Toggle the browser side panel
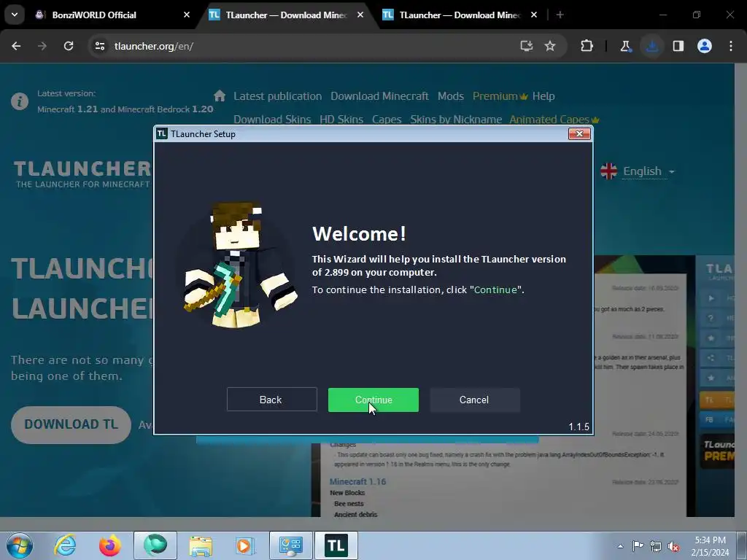Screen dimensions: 747x560 point(678,46)
